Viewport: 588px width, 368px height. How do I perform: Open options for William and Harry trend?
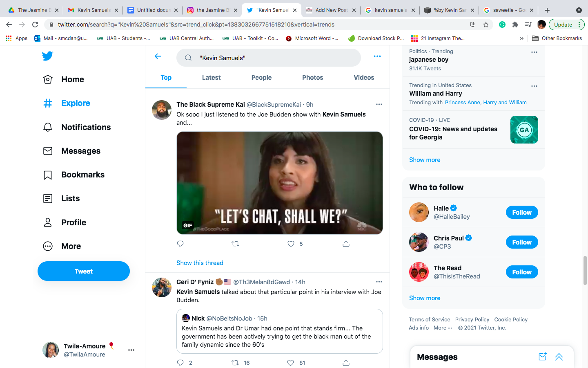534,86
